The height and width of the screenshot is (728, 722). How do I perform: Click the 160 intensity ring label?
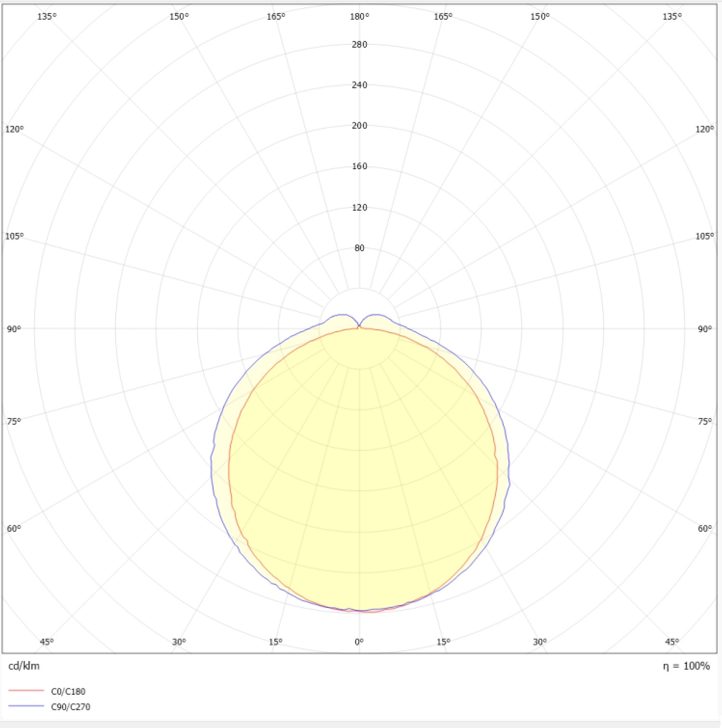(360, 166)
